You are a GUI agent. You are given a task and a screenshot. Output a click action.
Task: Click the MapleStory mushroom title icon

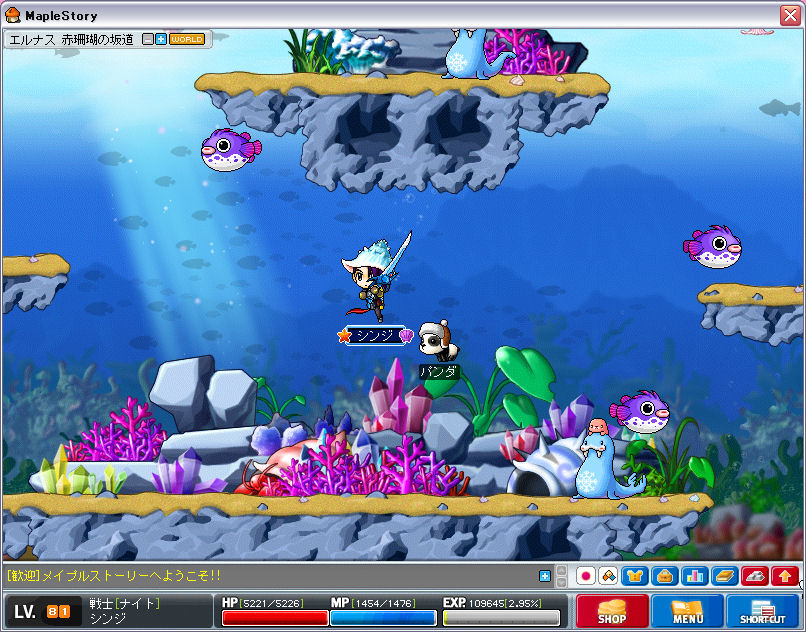(13, 14)
